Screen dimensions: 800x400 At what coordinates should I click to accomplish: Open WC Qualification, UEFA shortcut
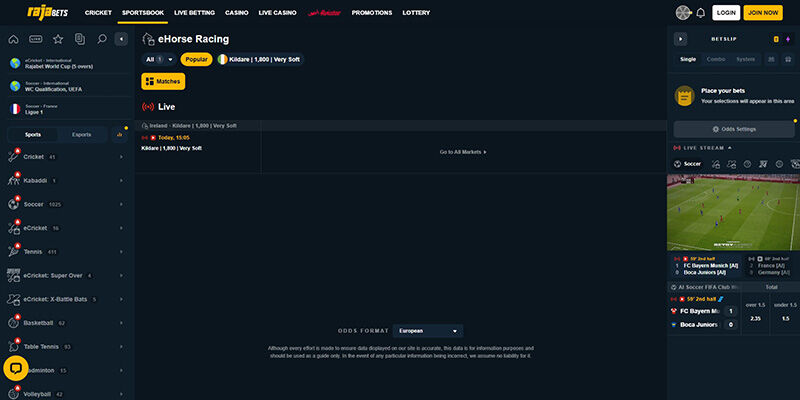(x=67, y=86)
